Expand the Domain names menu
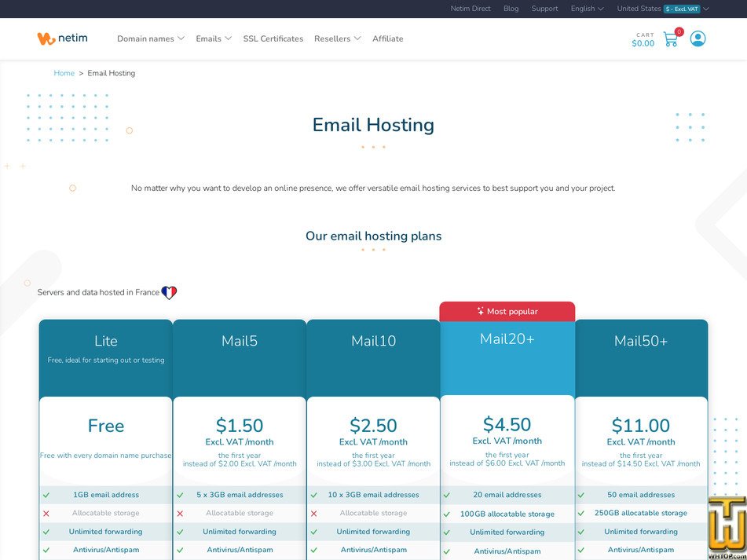 [151, 38]
